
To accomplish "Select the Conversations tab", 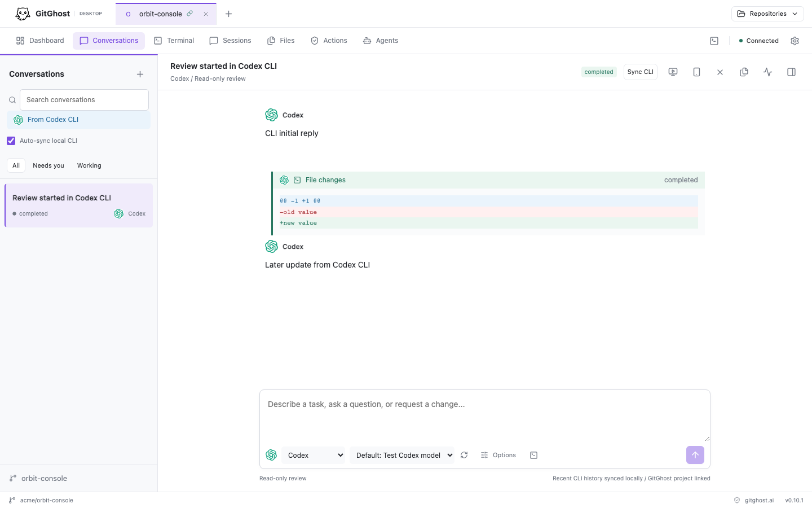I will tap(109, 41).
